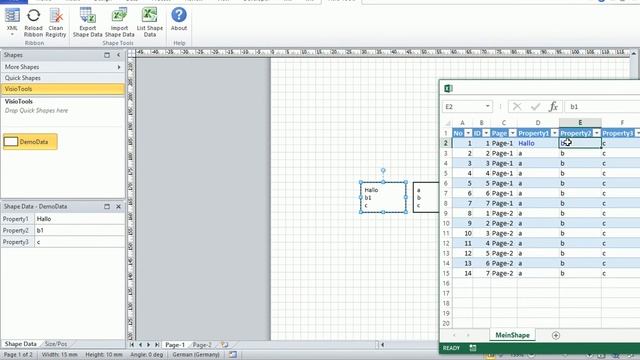Collapse the Shapes pane arrow
The width and height of the screenshot is (640, 360).
tap(118, 55)
